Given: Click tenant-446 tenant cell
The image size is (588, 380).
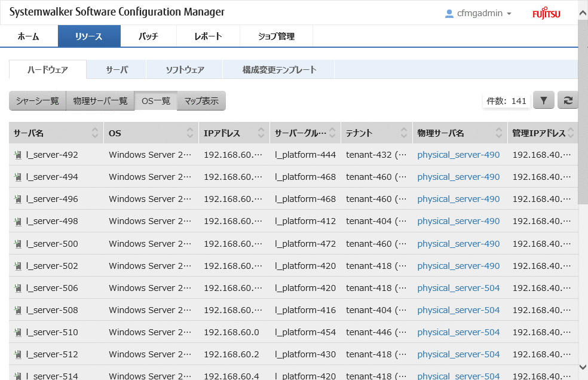Looking at the screenshot, I should click(x=376, y=332).
